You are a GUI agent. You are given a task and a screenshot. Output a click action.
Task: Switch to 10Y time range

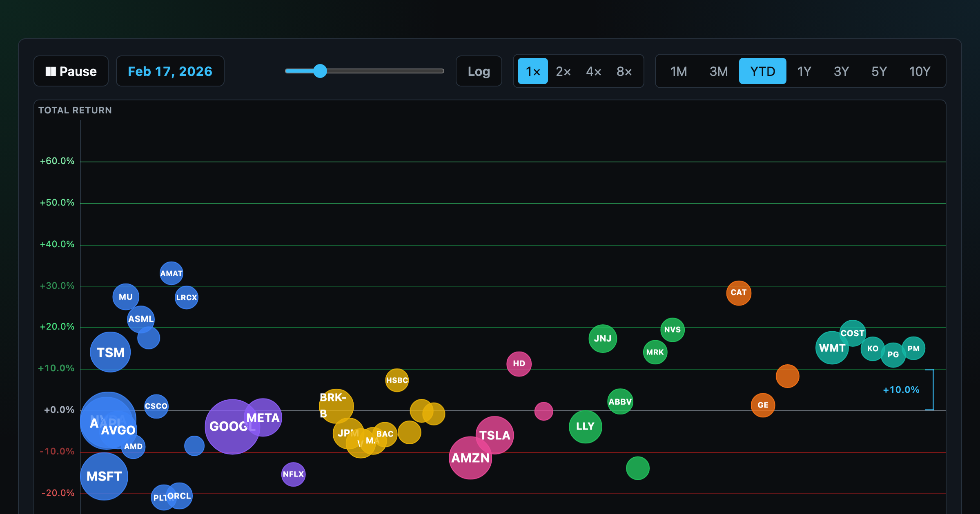coord(920,71)
